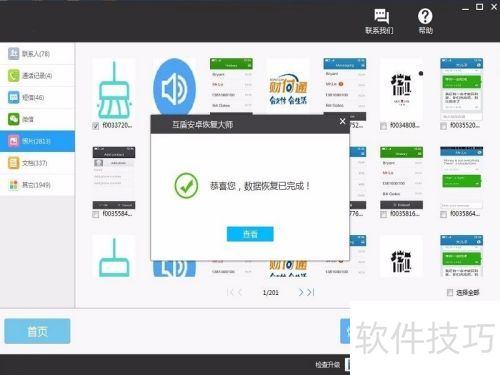Tick the checkbox for f0035520
This screenshot has height=375, width=500.
click(444, 126)
